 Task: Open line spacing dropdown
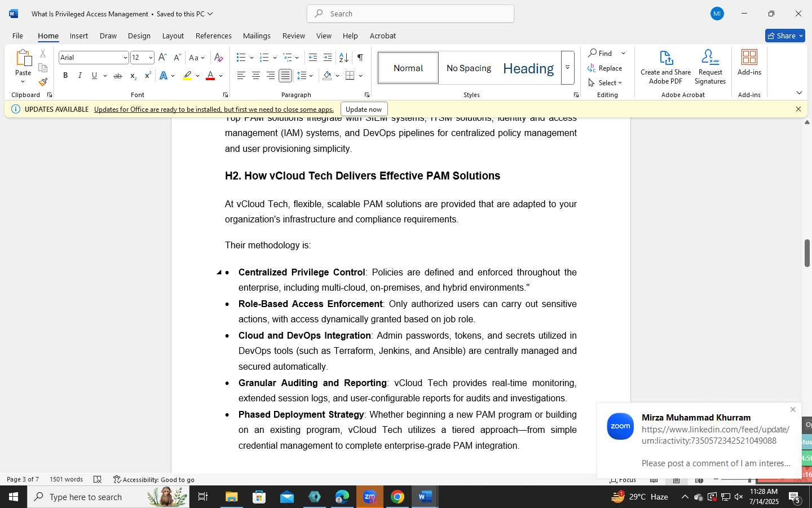point(305,76)
